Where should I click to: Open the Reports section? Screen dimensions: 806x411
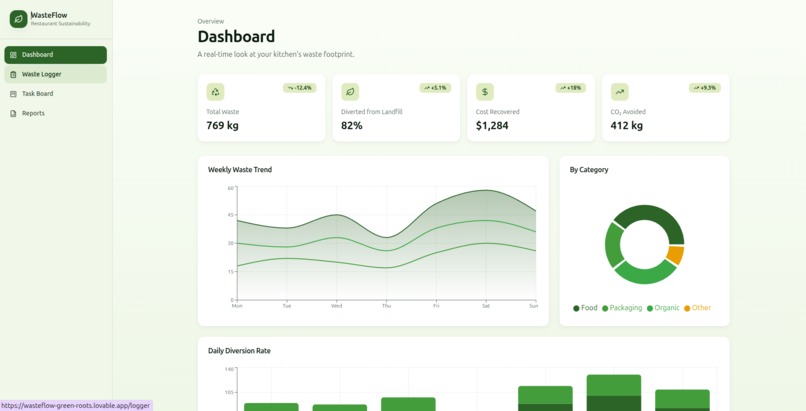point(56,114)
